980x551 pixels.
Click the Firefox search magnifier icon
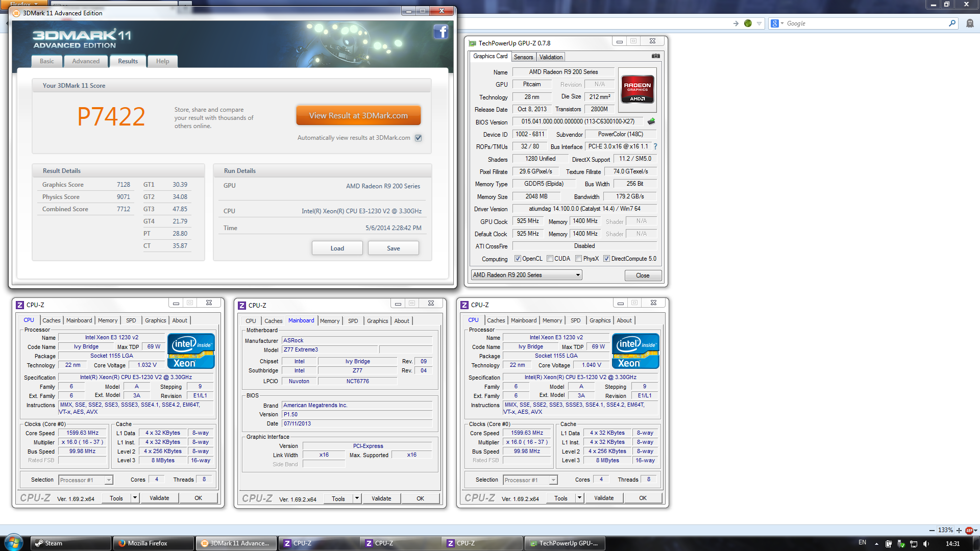952,23
